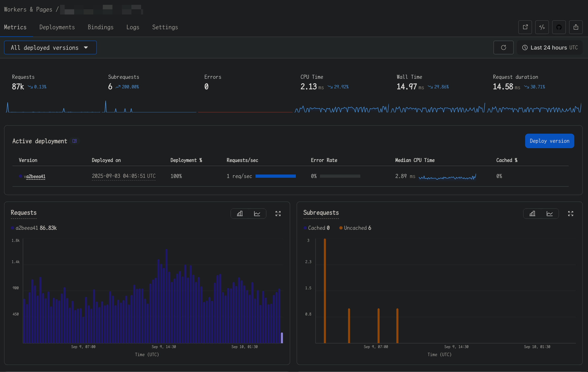Switch Subrequests chart to bar view

click(532, 214)
